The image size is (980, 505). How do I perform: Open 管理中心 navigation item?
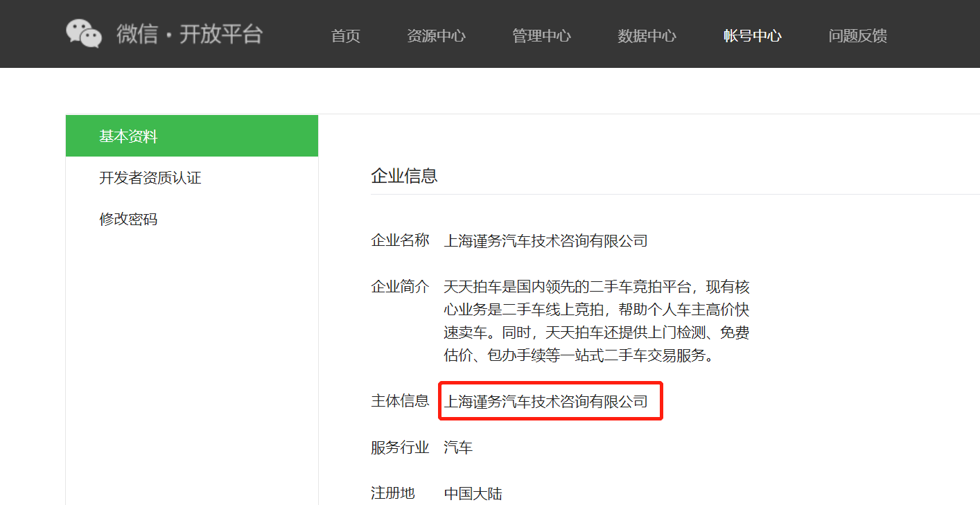tap(541, 36)
